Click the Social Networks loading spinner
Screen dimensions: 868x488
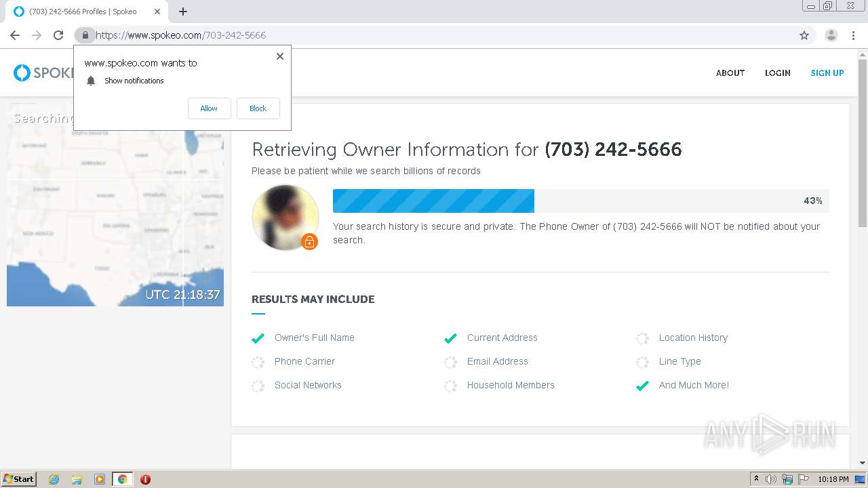(x=258, y=386)
